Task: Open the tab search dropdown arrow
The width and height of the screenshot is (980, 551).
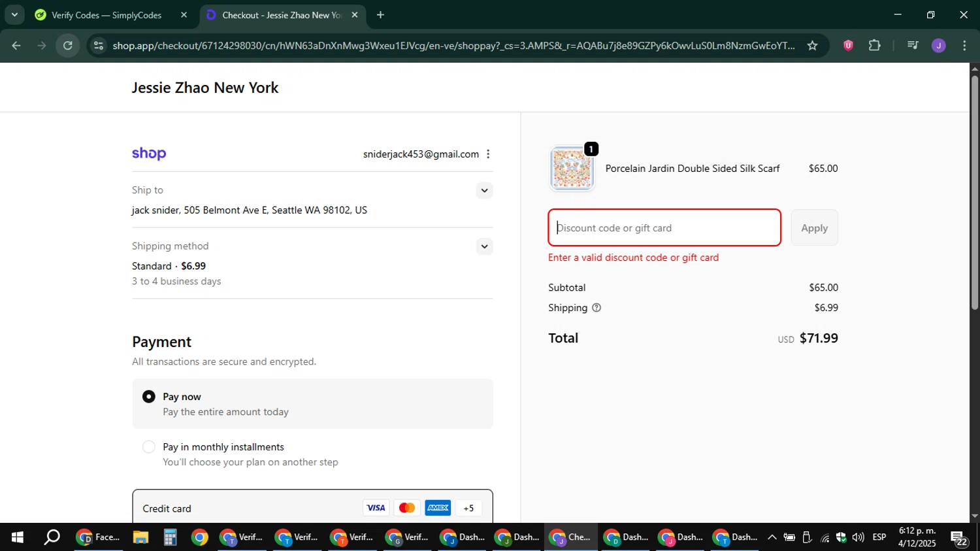Action: [14, 14]
